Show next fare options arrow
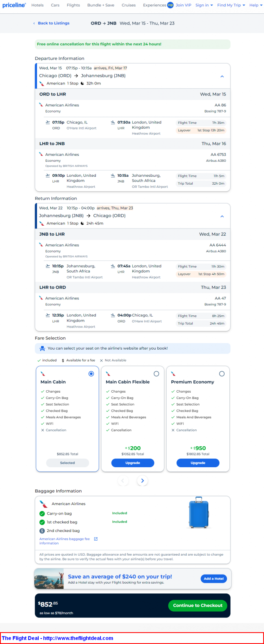The image size is (264, 644). pos(142,481)
